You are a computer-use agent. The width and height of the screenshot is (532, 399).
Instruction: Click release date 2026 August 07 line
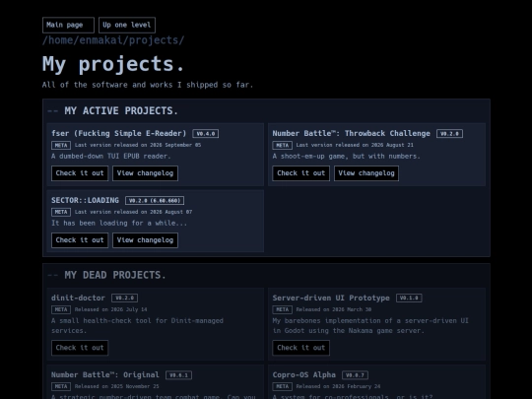click(x=133, y=212)
